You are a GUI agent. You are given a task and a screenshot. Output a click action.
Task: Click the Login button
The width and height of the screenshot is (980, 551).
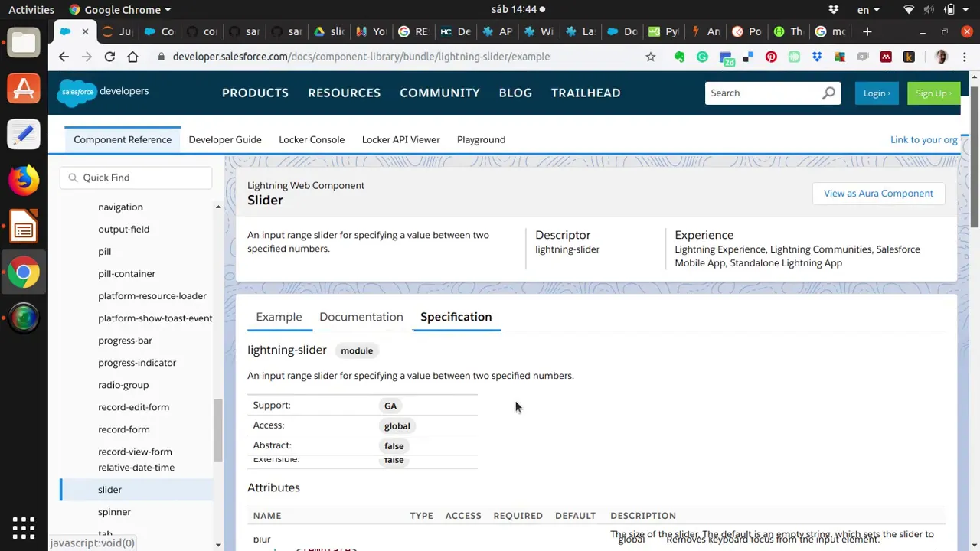(877, 93)
